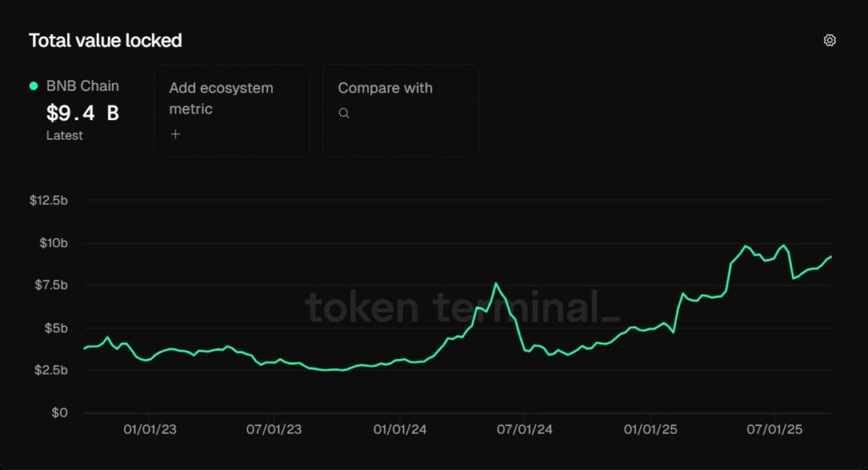Click the $9.4 B latest value
Viewport: 868px width, 470px height.
[x=82, y=113]
